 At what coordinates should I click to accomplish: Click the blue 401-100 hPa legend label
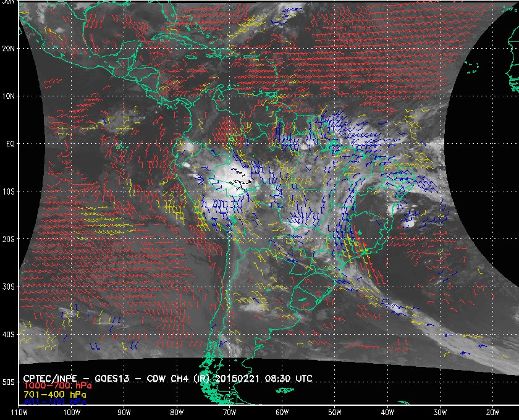54,401
